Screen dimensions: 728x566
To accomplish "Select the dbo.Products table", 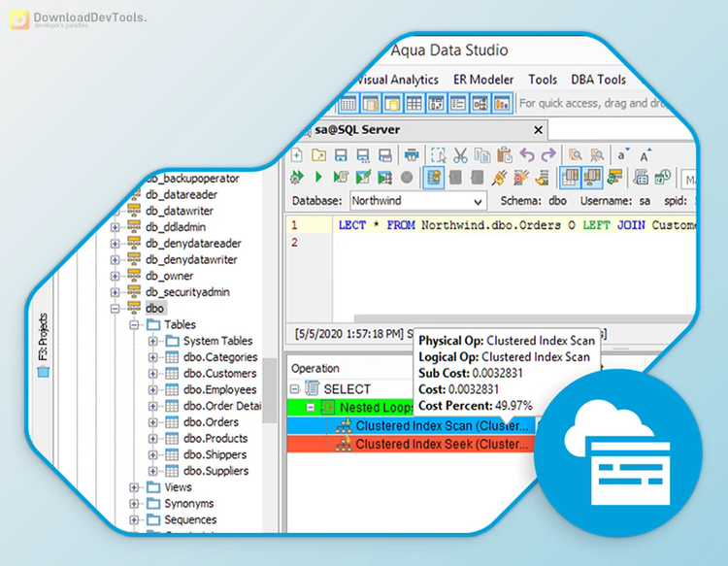I will [215, 439].
